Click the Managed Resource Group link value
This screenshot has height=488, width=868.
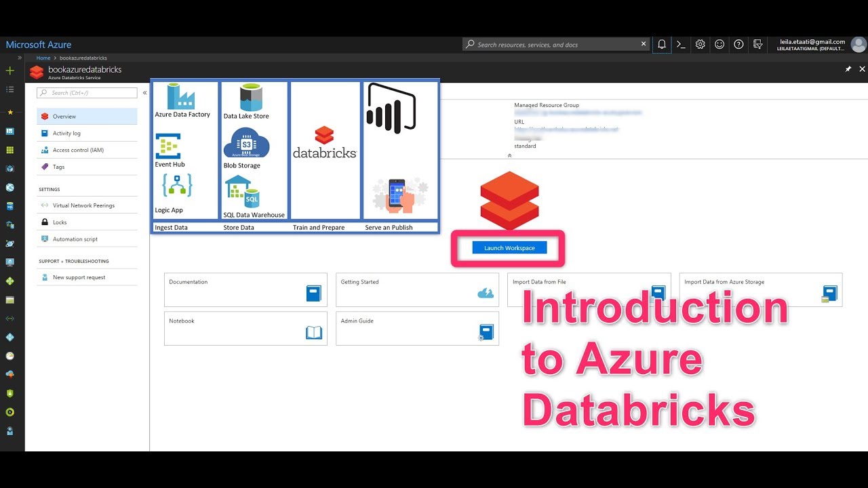pos(578,113)
